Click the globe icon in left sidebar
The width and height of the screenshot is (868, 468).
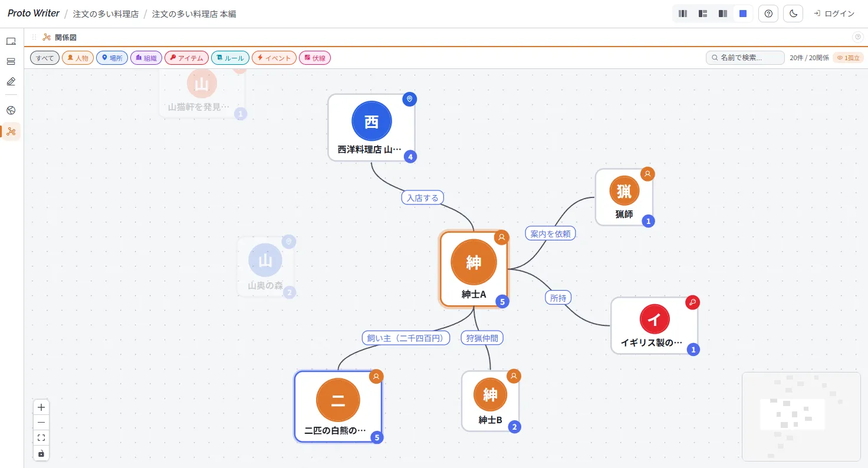[x=11, y=110]
